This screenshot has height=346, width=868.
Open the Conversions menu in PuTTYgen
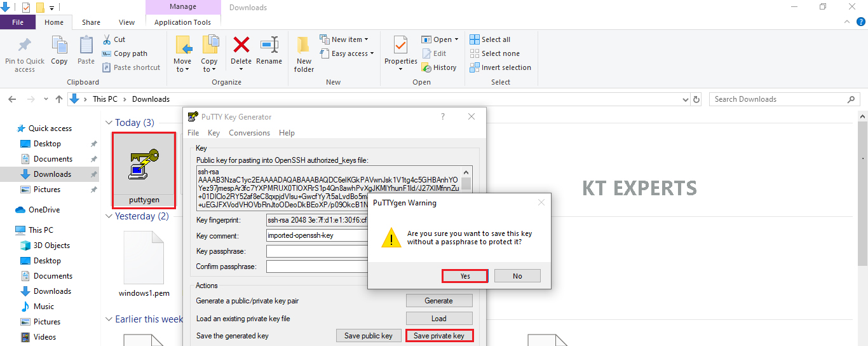tap(249, 133)
